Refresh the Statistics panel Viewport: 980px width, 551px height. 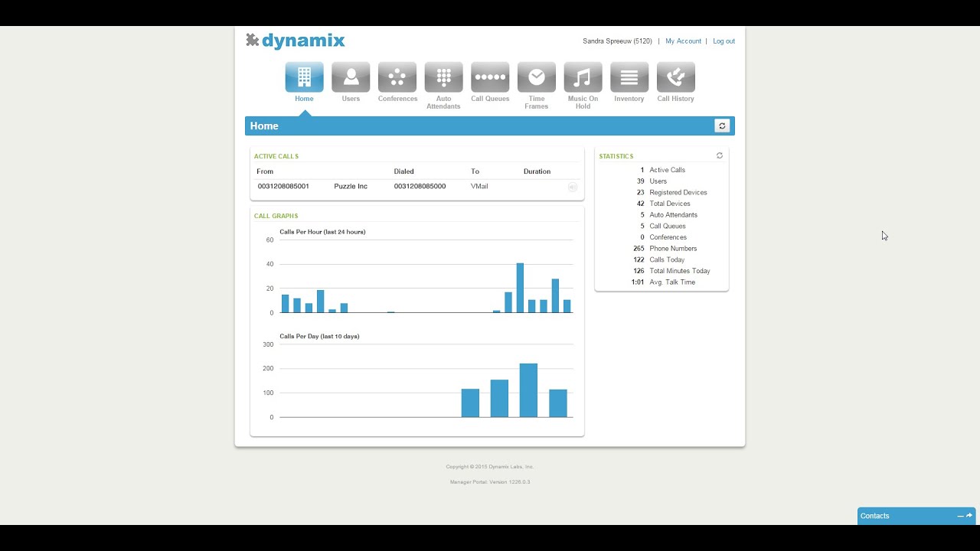pyautogui.click(x=720, y=155)
